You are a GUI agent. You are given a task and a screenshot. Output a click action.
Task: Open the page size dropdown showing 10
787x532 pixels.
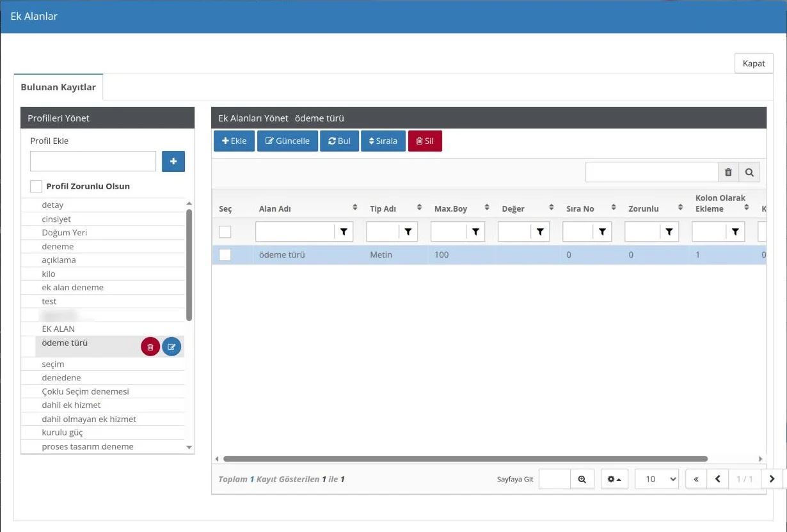coord(656,479)
